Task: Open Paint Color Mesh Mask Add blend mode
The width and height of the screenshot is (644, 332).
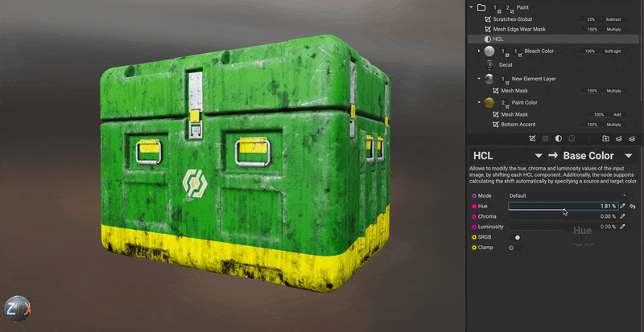Action: tap(617, 114)
